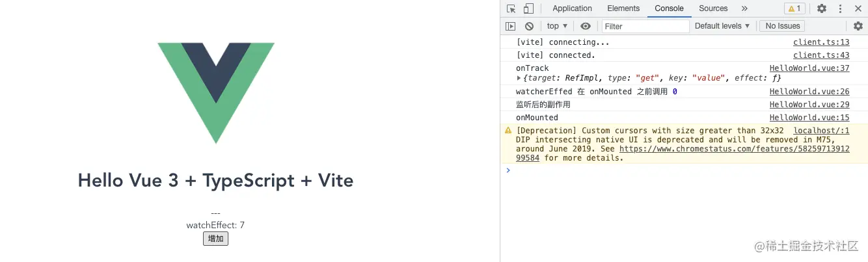Switch to the Elements tab
The image size is (868, 262).
(x=623, y=8)
